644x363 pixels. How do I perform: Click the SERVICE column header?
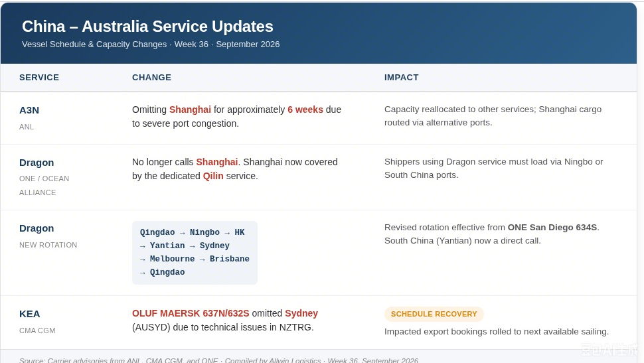pyautogui.click(x=39, y=77)
